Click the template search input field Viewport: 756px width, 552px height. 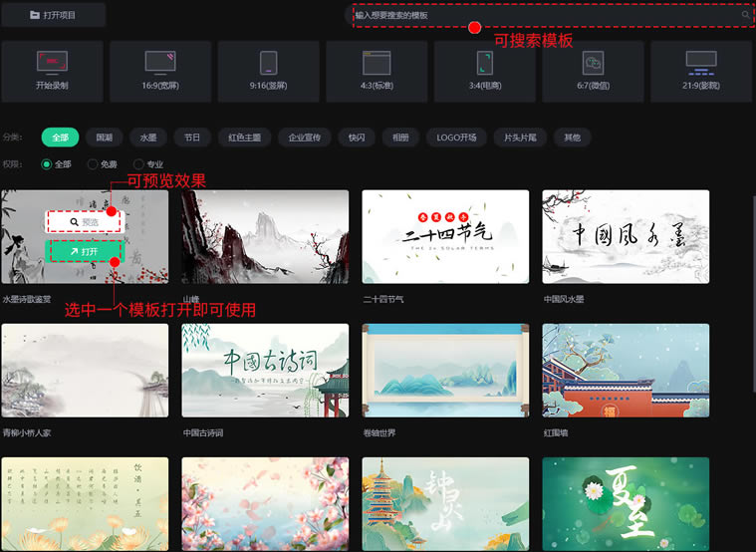point(550,15)
